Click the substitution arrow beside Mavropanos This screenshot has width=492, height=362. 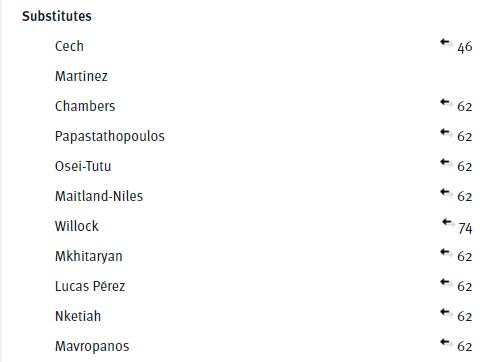pos(445,342)
